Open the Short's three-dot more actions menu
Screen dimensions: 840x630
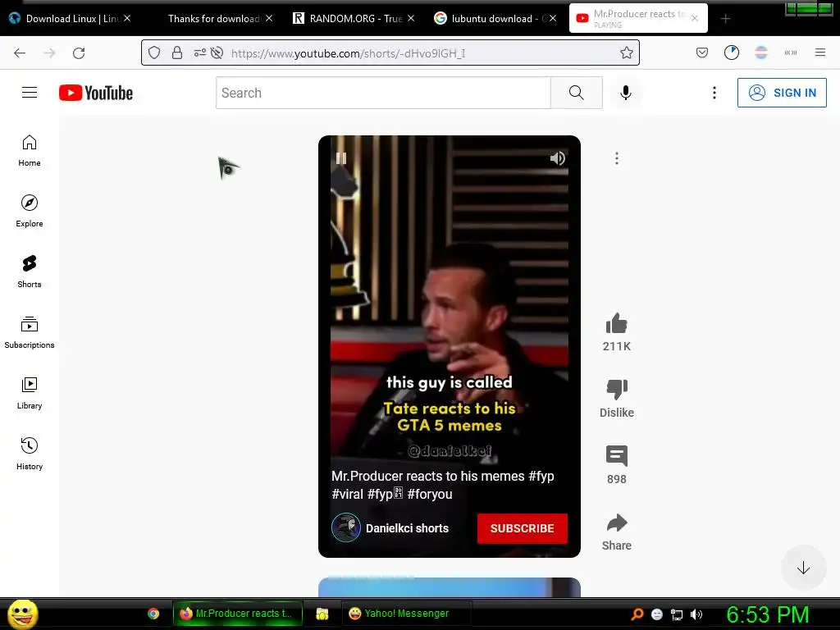[617, 158]
